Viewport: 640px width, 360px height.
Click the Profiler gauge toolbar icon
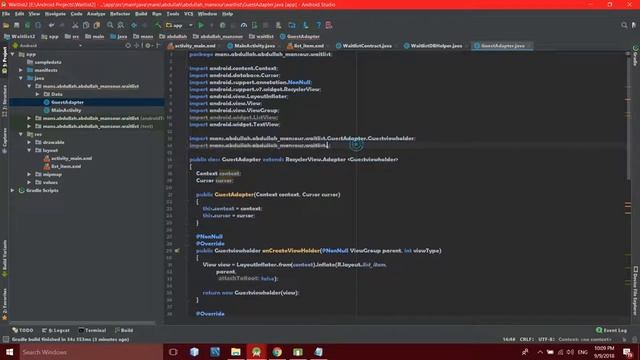244,25
